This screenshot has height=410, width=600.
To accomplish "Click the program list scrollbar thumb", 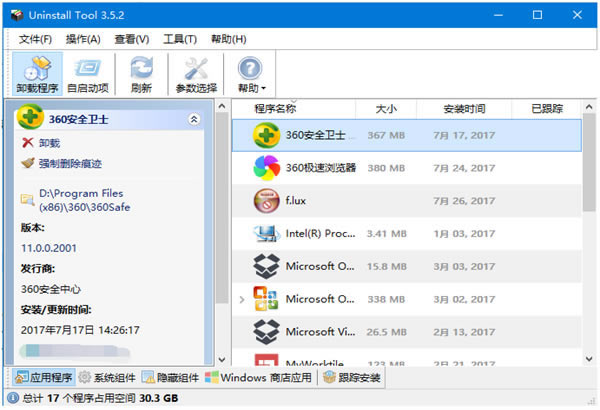I will pos(589,162).
